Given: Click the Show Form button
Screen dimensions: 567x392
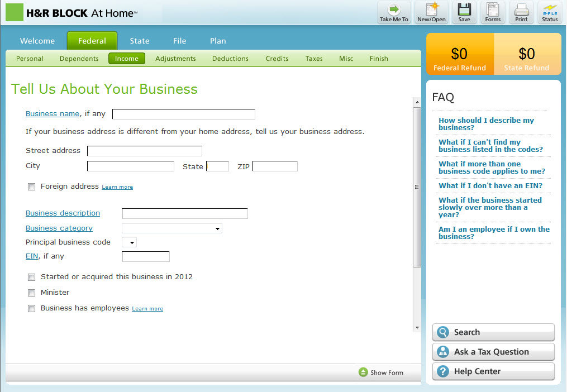Looking at the screenshot, I should click(x=381, y=372).
